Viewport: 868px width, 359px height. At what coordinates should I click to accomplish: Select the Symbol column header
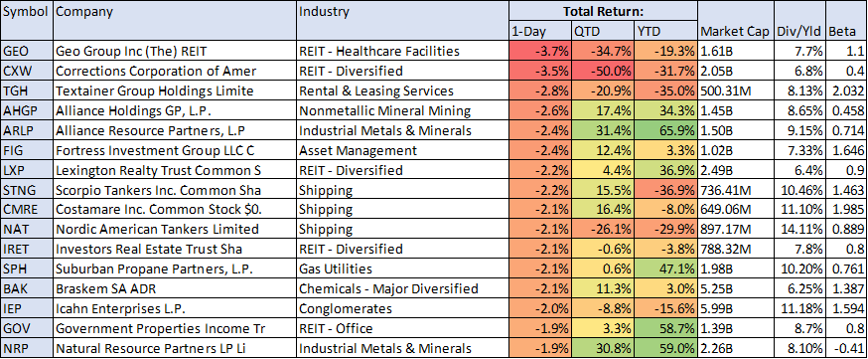[x=27, y=21]
